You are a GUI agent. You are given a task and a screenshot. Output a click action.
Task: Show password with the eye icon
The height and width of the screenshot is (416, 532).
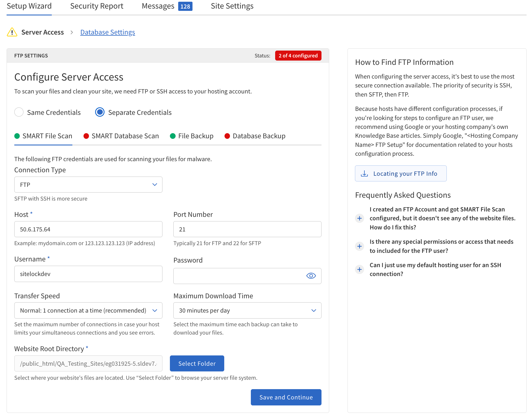[311, 276]
